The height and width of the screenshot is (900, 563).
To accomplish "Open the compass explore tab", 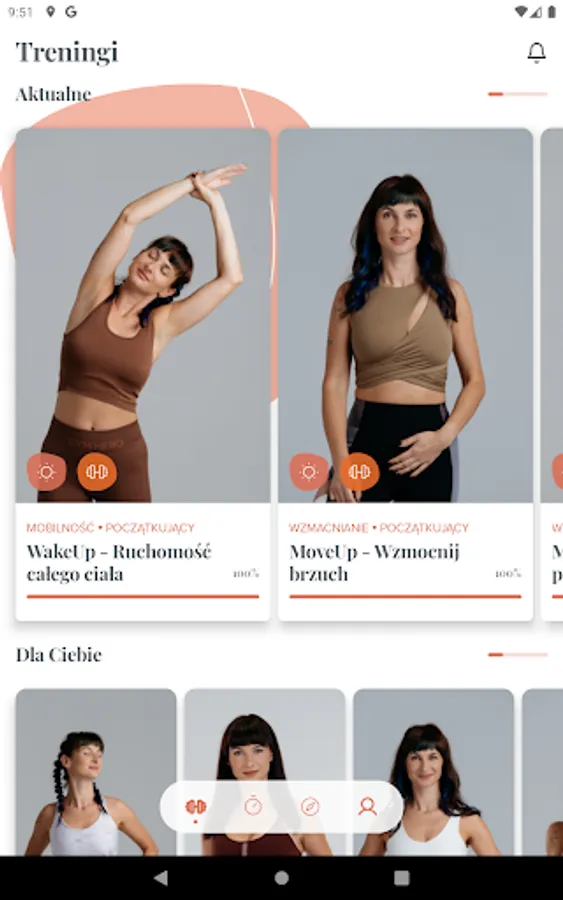I will [x=310, y=806].
